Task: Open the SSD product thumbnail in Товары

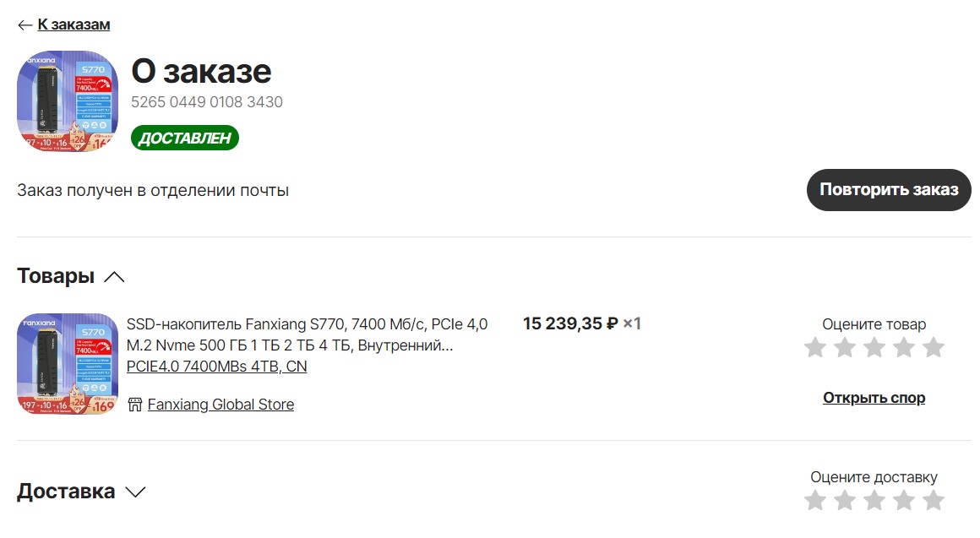Action: pyautogui.click(x=68, y=364)
